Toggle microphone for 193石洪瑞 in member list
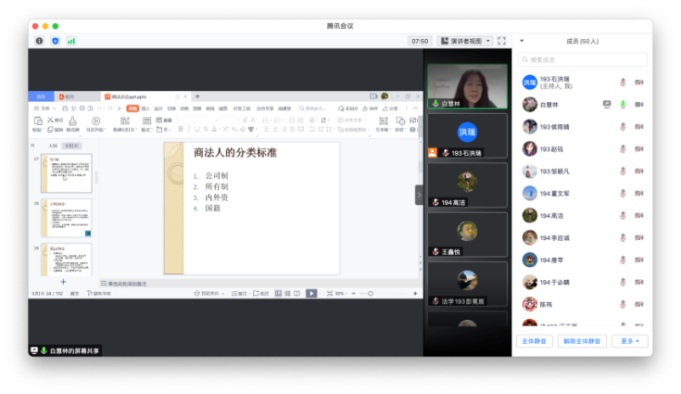Viewport: 681px width, 394px height. pyautogui.click(x=623, y=82)
